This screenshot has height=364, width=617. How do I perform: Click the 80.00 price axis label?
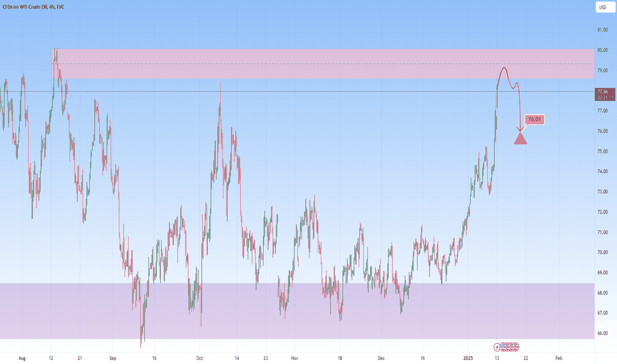coord(602,50)
